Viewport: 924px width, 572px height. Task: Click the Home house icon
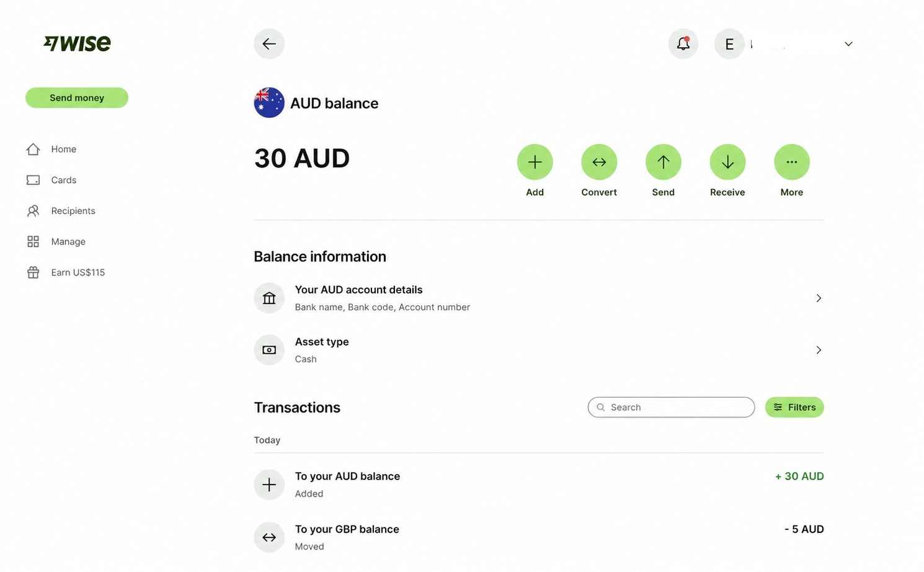point(33,149)
